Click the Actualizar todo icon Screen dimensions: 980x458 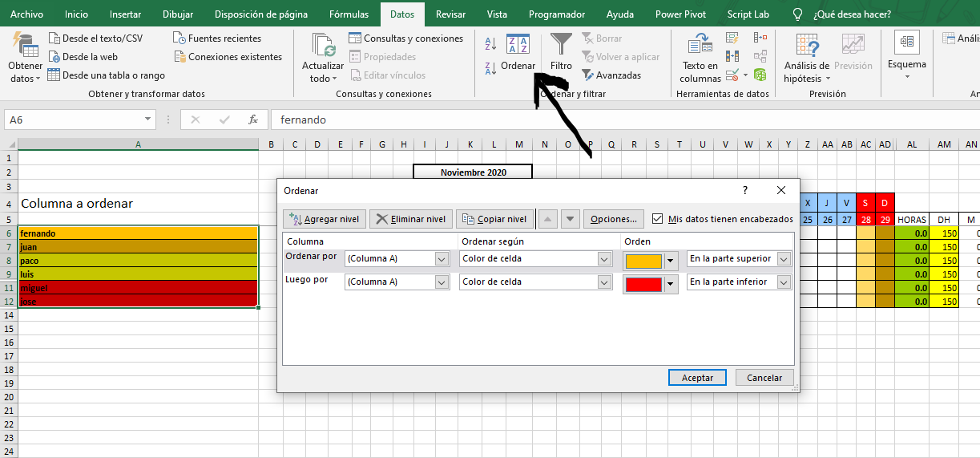324,46
